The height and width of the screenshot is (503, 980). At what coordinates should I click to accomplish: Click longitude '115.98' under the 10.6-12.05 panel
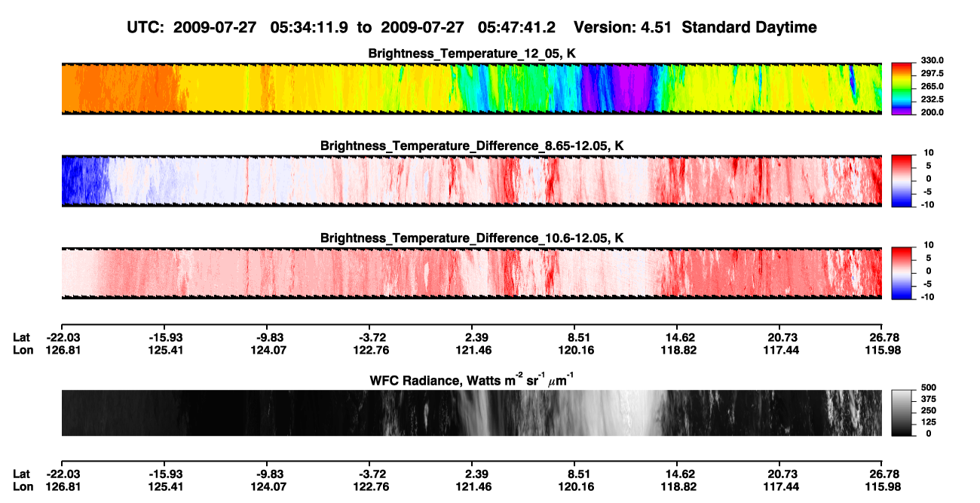coord(882,350)
